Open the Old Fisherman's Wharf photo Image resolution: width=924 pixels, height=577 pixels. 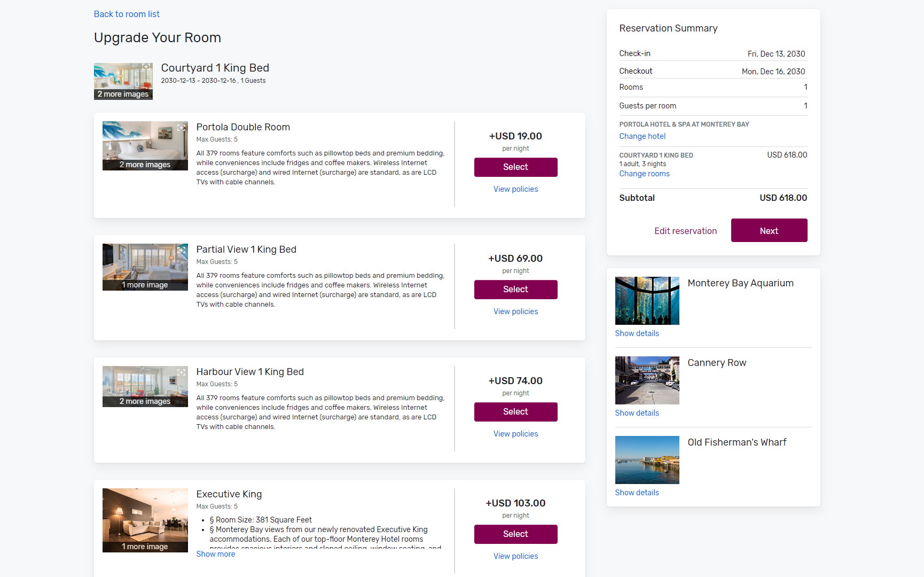click(x=647, y=459)
